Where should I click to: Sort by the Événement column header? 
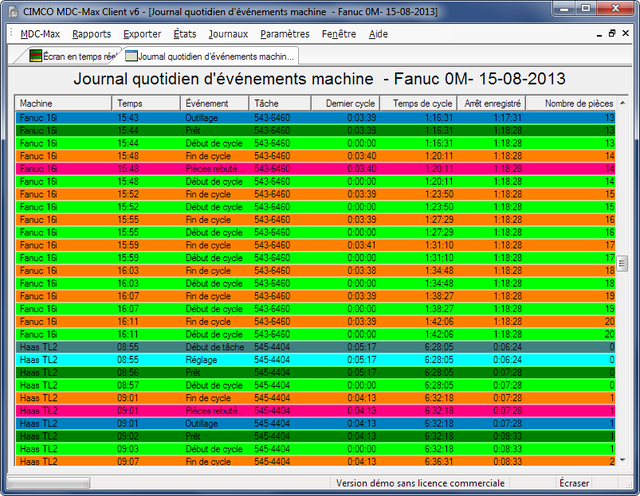[x=215, y=103]
